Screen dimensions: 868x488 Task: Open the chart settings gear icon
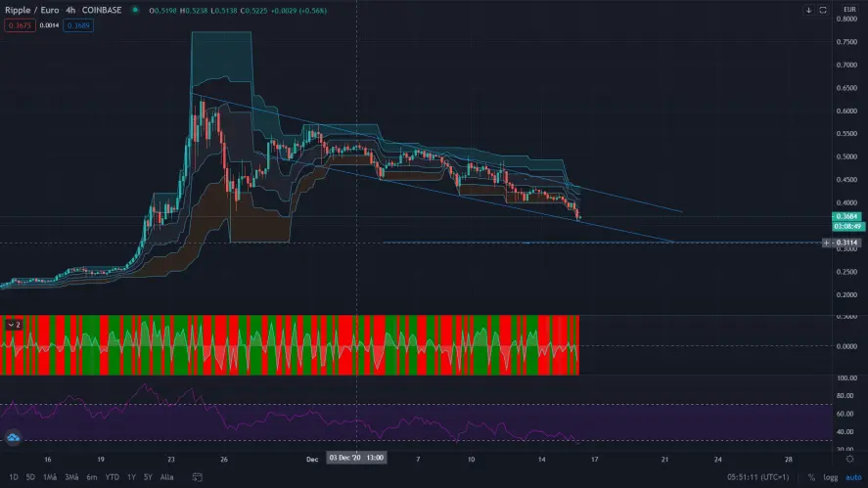849,460
